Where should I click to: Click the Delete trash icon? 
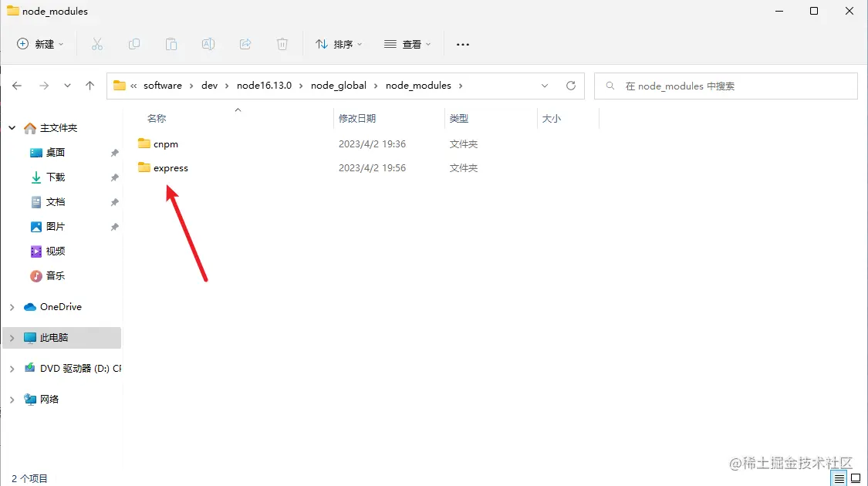pos(282,44)
